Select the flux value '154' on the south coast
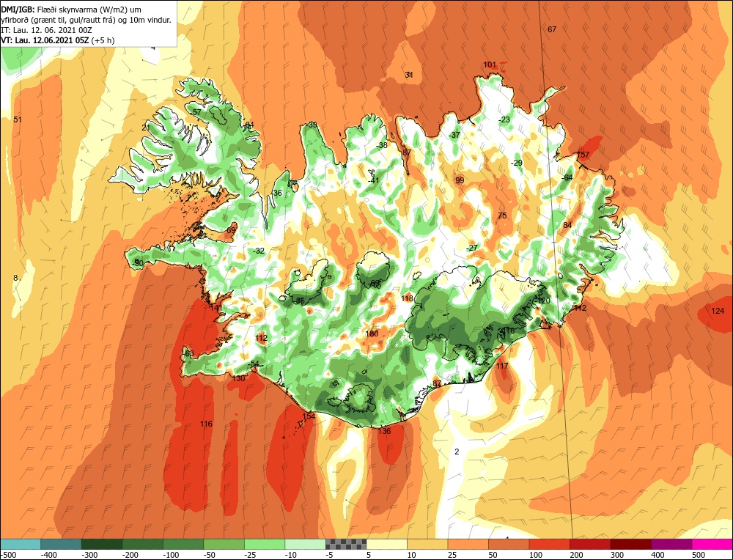733x560 pixels. coord(309,416)
